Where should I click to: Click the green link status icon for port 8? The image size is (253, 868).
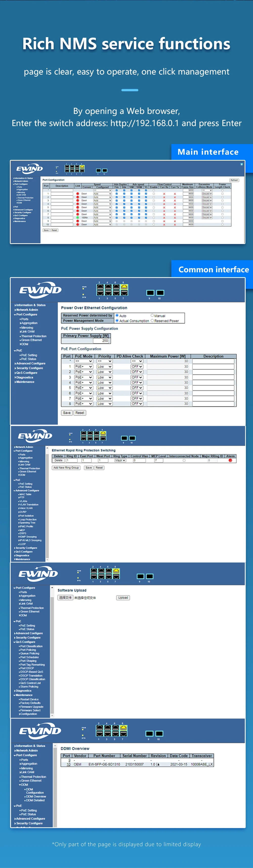pyautogui.click(x=78, y=218)
